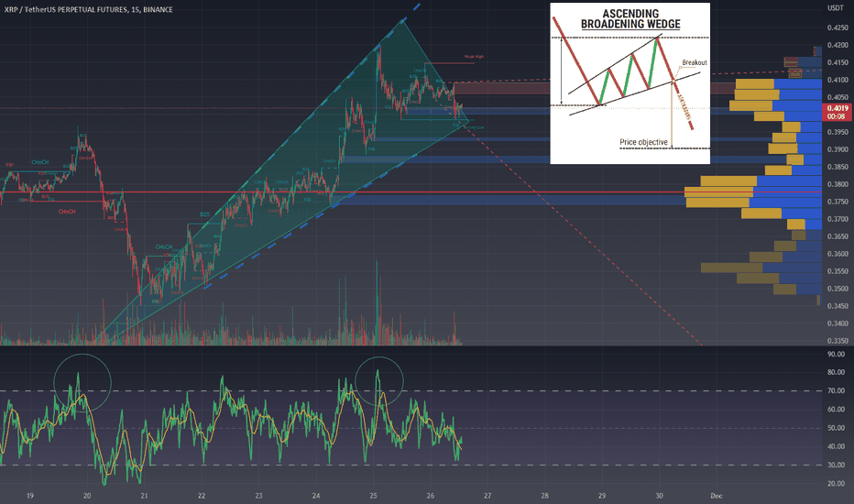This screenshot has height=504, width=854.
Task: Click the red 0.4019 current price tag
Action: tap(837, 112)
